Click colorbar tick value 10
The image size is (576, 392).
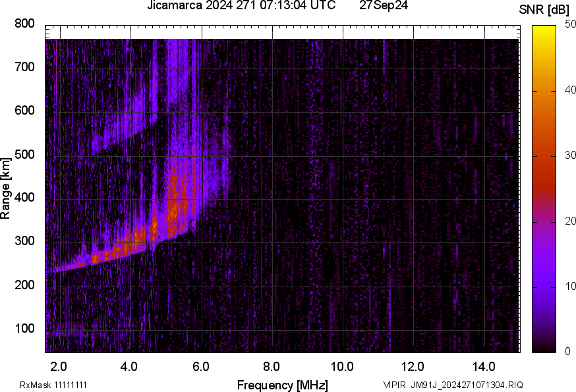[570, 286]
